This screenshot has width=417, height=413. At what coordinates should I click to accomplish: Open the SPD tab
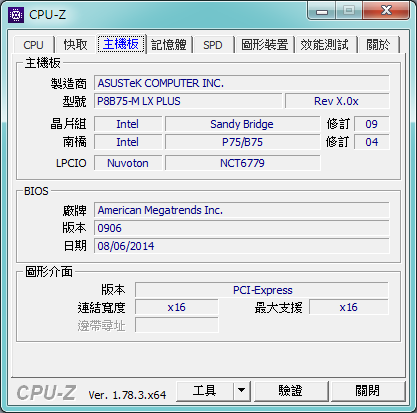[x=213, y=44]
